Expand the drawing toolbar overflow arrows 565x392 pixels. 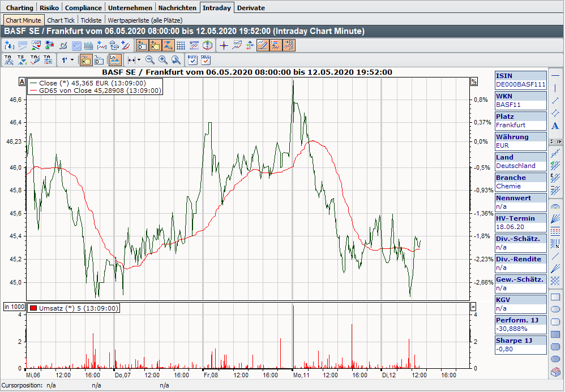pyautogui.click(x=555, y=141)
